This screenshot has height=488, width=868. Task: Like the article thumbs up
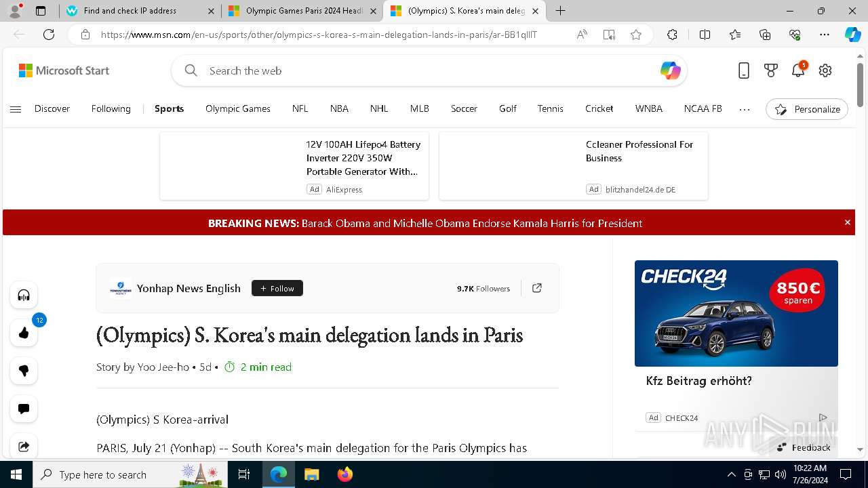(x=24, y=333)
